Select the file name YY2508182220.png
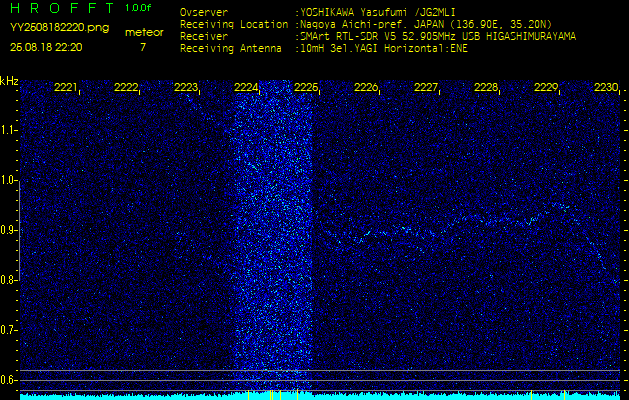 point(59,28)
